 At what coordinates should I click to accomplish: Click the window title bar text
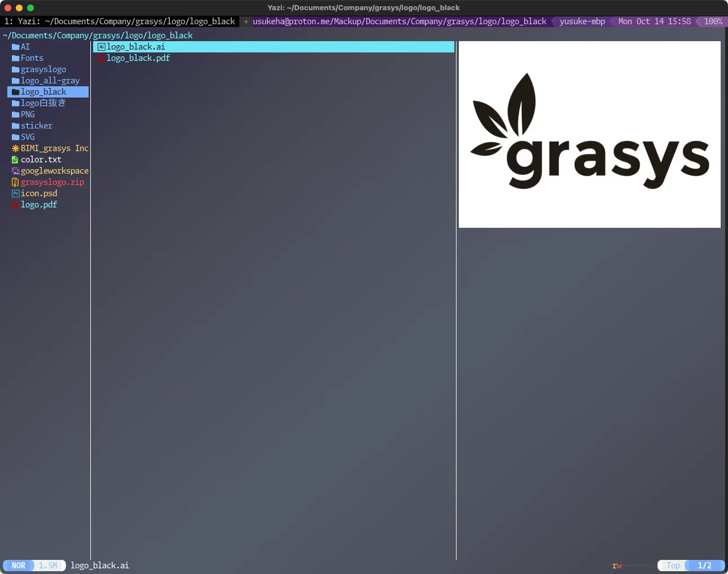(x=363, y=8)
